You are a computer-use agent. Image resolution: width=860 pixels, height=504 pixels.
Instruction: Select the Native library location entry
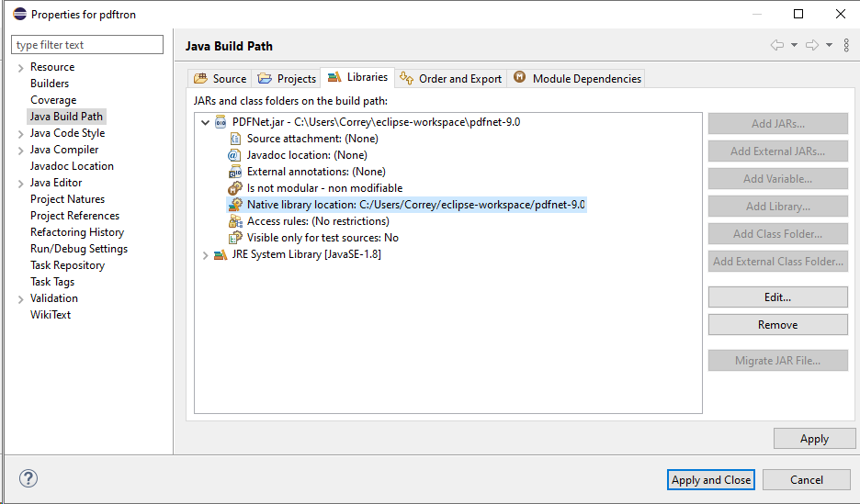coord(415,205)
